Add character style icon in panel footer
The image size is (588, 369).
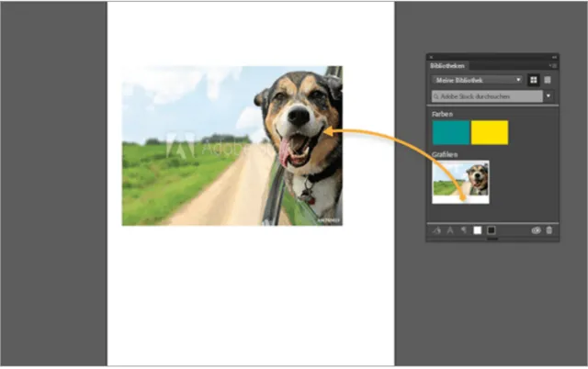pos(450,230)
